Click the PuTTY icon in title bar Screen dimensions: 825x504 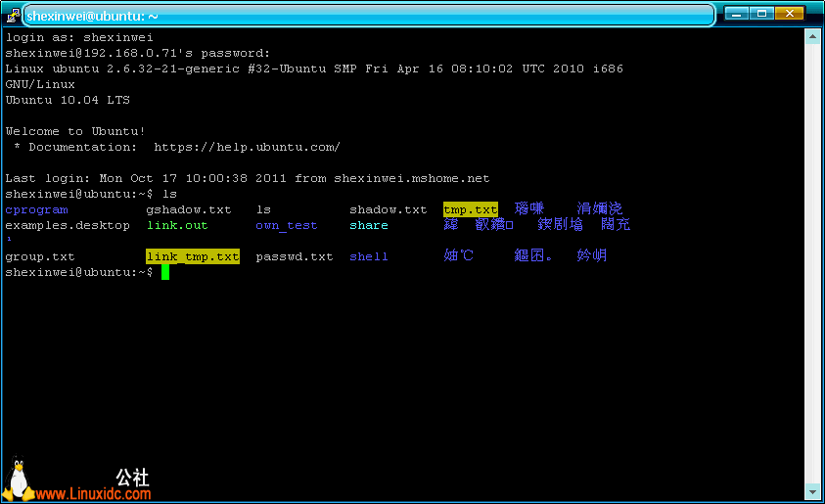[x=13, y=16]
